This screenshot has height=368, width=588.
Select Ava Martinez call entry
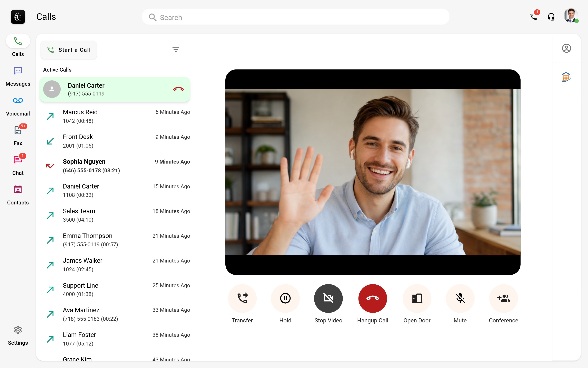tap(115, 314)
